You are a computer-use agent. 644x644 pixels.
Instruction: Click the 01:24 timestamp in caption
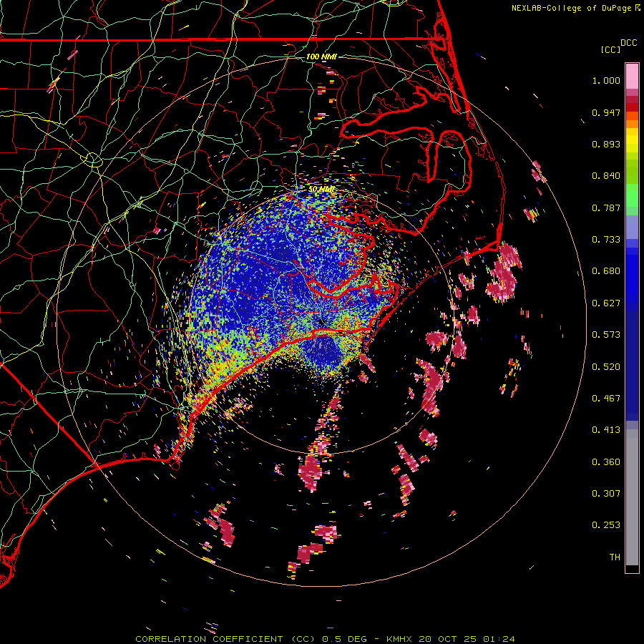pyautogui.click(x=499, y=639)
